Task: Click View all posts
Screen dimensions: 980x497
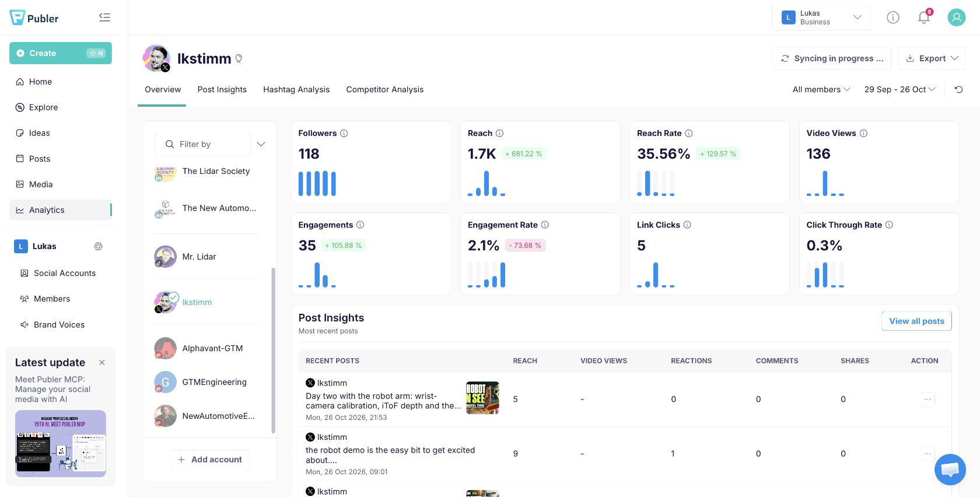Action: point(916,321)
